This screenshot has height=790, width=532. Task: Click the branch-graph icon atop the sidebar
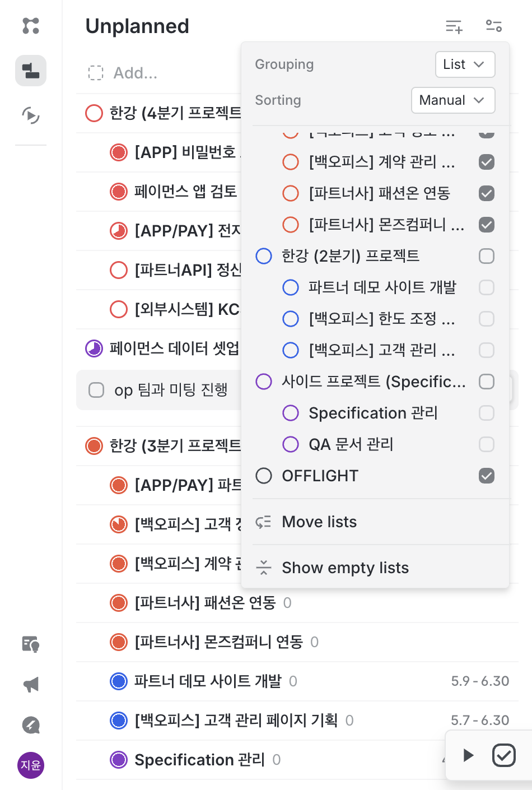[x=31, y=26]
